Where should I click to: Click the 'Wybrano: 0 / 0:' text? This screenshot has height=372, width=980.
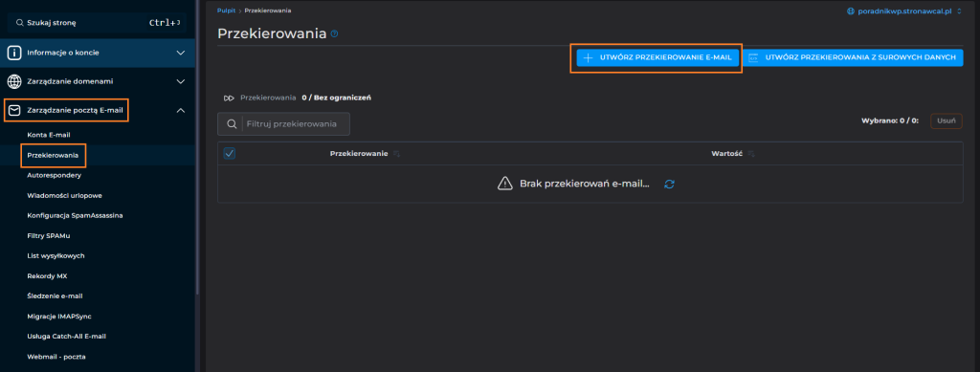click(890, 121)
